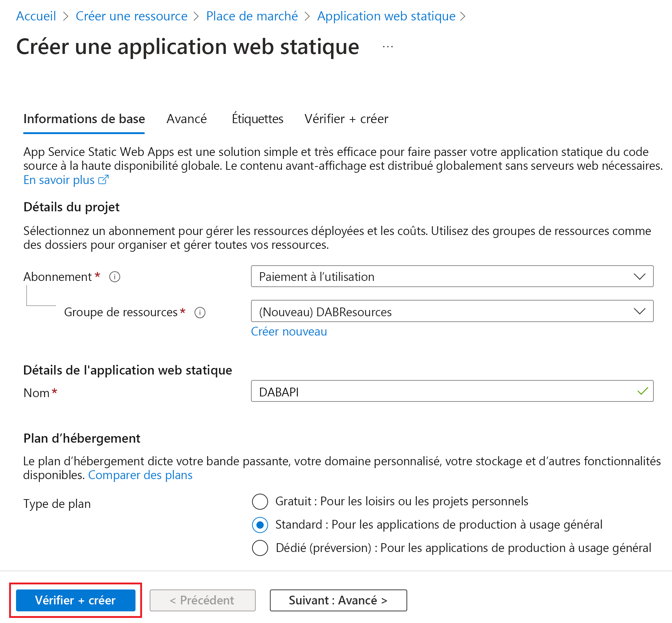Open the Place de marché breadcrumb

coord(252,16)
